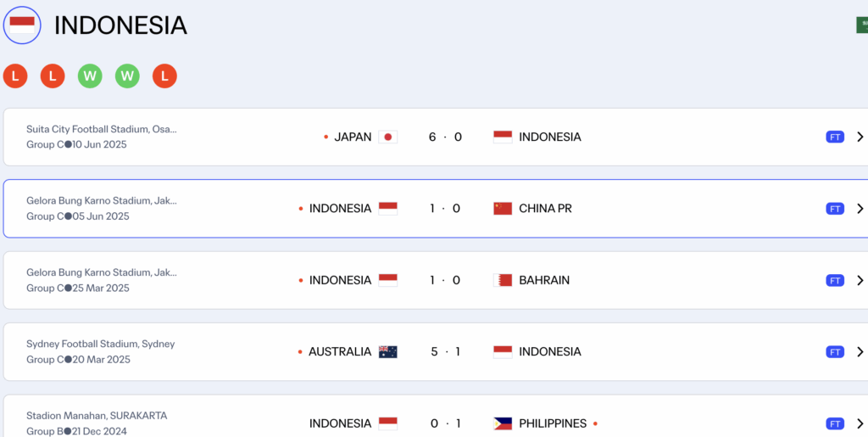Screen dimensions: 868x437
Task: Expand the Japan vs Indonesia match chevron
Action: (860, 137)
